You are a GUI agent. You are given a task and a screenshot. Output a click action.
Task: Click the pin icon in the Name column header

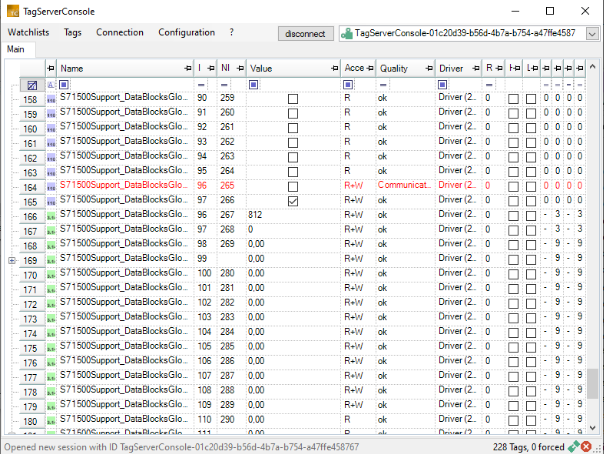tap(188, 69)
